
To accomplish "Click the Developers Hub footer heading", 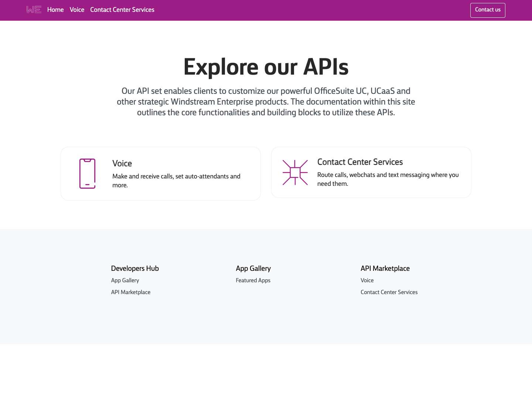I will tap(135, 269).
